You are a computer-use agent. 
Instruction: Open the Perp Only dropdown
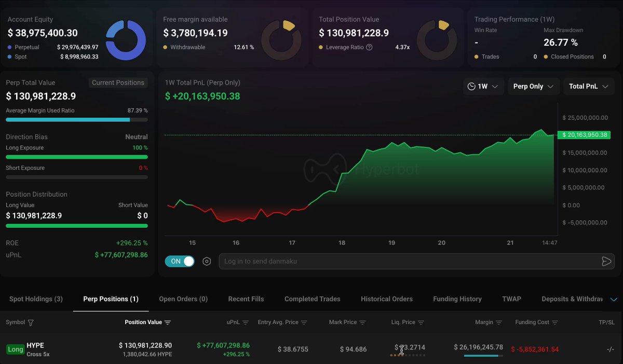click(533, 87)
